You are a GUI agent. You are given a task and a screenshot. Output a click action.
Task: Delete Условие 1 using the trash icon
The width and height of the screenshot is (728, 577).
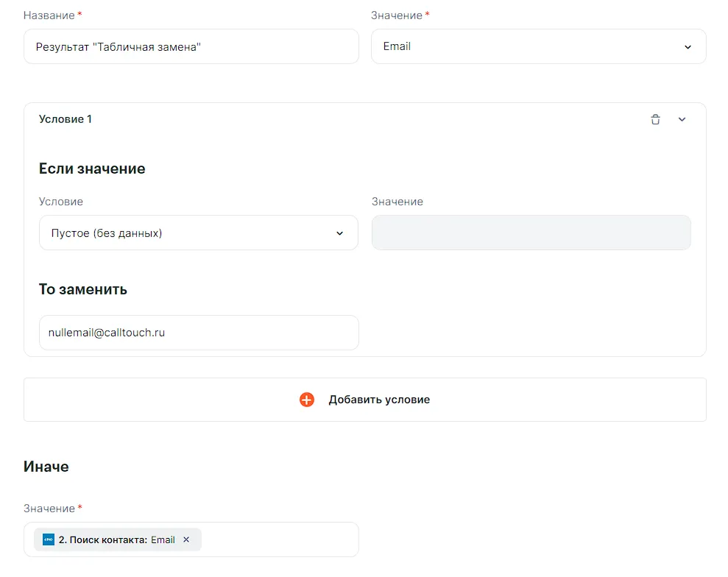[x=655, y=120]
